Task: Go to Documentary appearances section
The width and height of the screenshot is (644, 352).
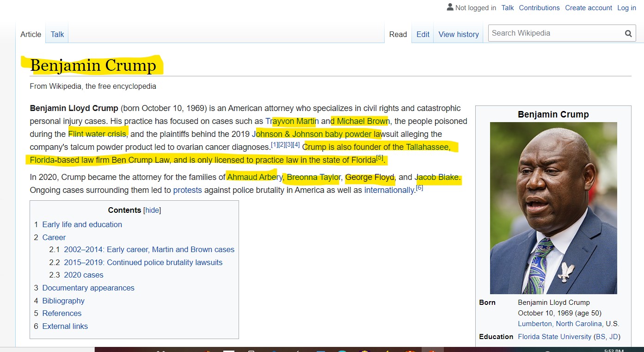Action: 88,288
